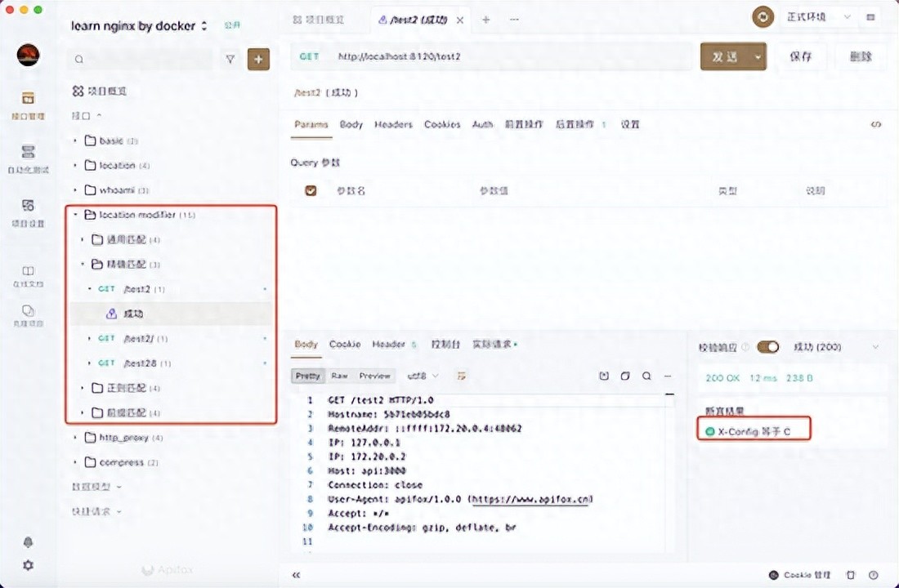The image size is (899, 588).
Task: Click the sidebar search input
Action: [141, 59]
